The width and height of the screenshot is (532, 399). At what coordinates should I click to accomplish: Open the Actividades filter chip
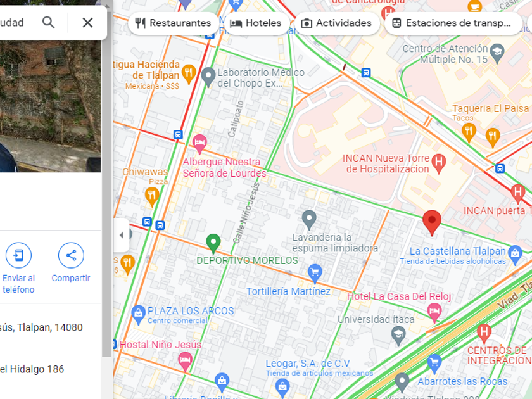[x=337, y=23]
